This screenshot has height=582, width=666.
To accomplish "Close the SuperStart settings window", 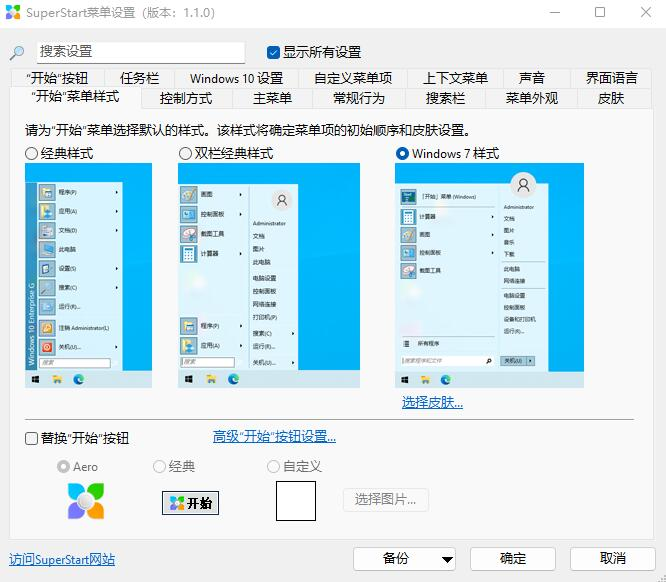I will coord(646,12).
